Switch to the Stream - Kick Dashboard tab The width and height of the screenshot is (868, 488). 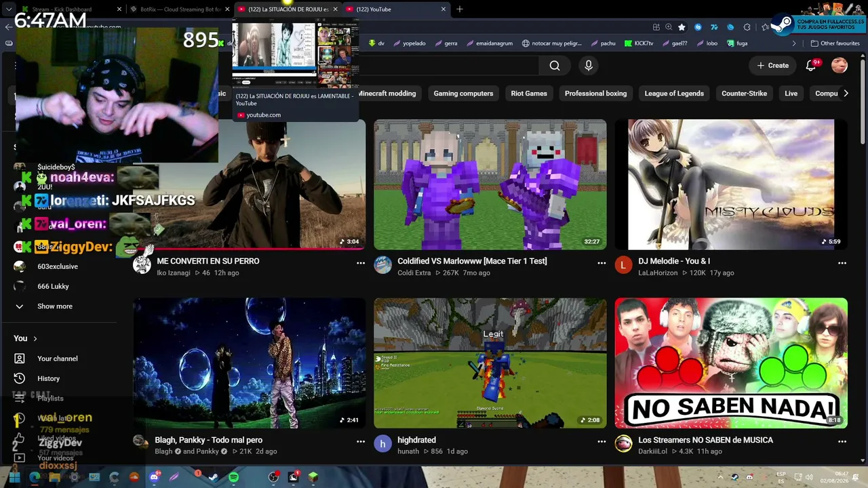71,9
